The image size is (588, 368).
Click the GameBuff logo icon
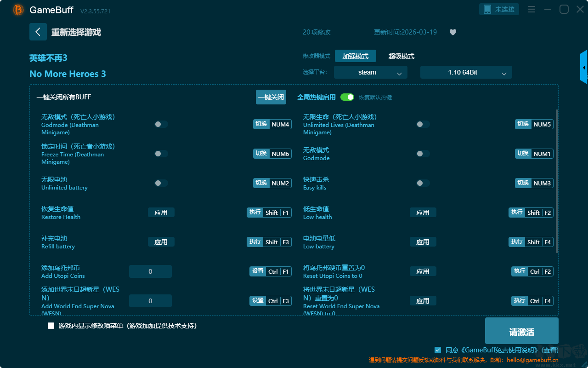pyautogui.click(x=18, y=10)
